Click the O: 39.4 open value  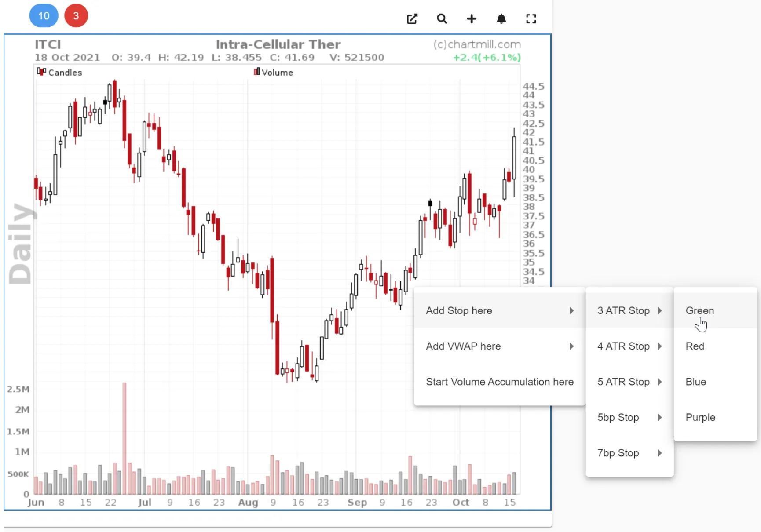point(131,58)
